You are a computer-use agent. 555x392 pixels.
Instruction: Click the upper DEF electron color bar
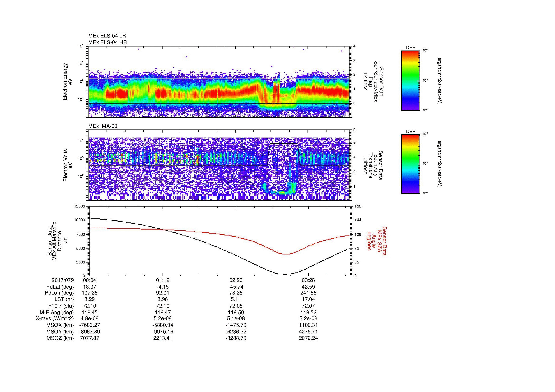pos(410,80)
